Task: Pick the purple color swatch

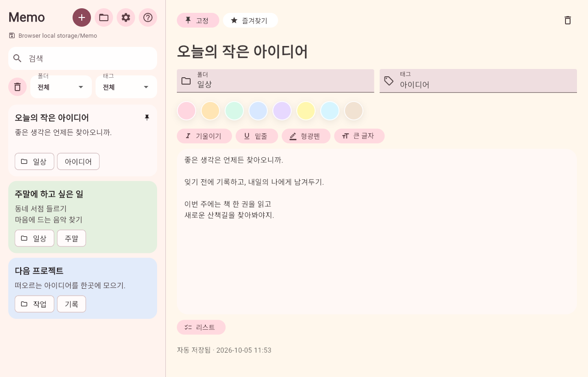Action: (282, 111)
